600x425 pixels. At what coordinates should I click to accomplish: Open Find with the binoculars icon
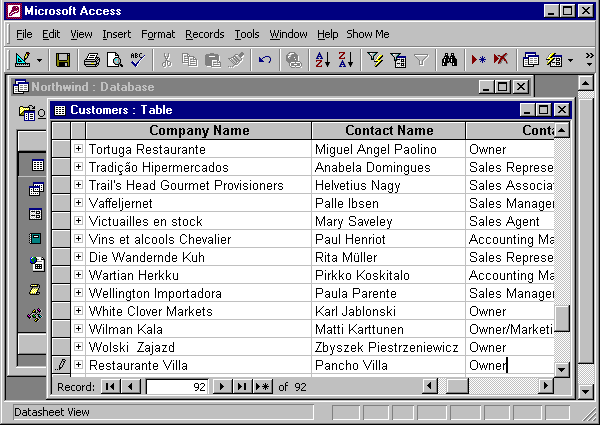[450, 61]
